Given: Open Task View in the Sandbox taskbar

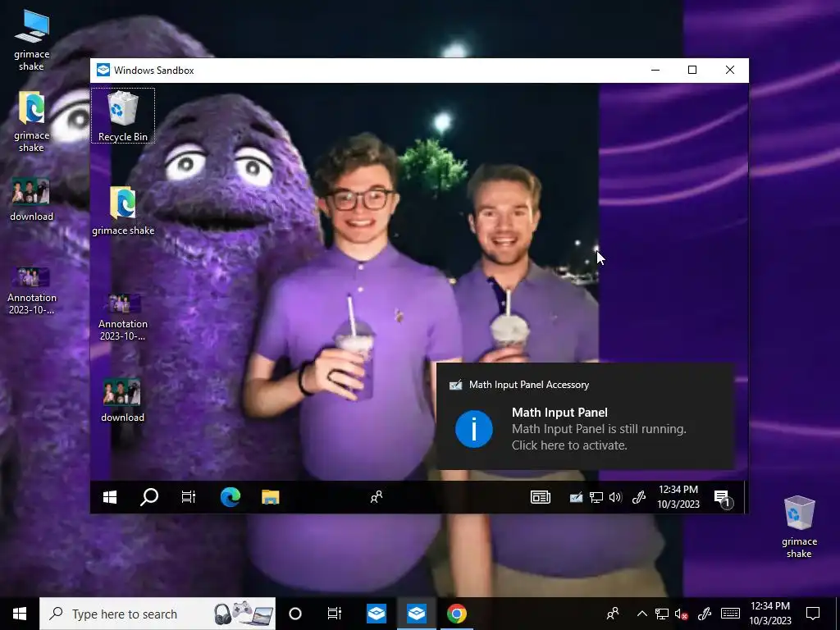Looking at the screenshot, I should pos(189,497).
